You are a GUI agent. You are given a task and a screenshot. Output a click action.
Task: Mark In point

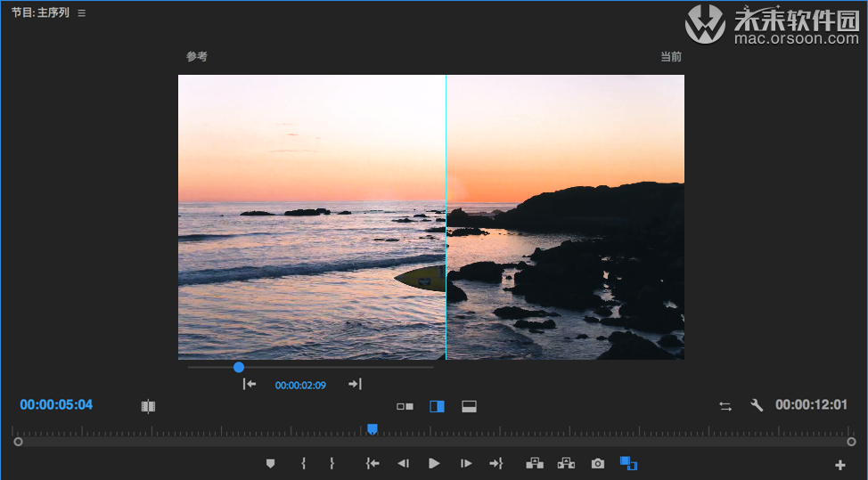(303, 463)
